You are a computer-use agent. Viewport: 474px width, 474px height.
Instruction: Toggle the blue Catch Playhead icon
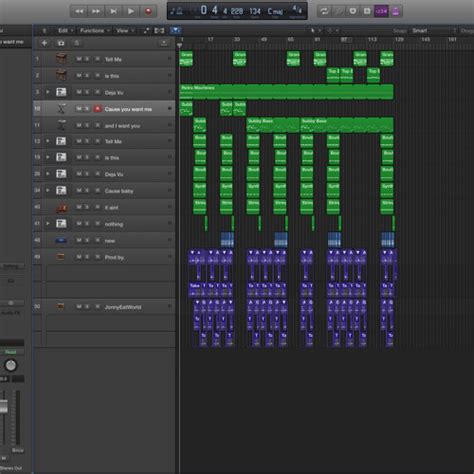coord(175,31)
